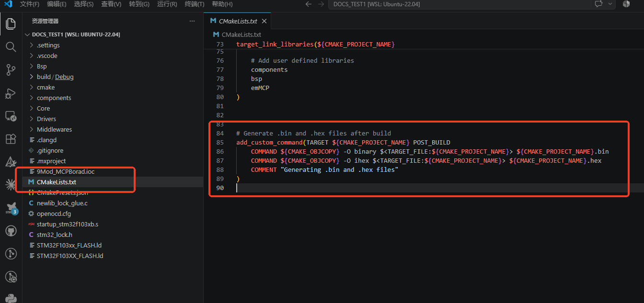The width and height of the screenshot is (644, 303).
Task: Go back with the left arrow
Action: (x=309, y=4)
